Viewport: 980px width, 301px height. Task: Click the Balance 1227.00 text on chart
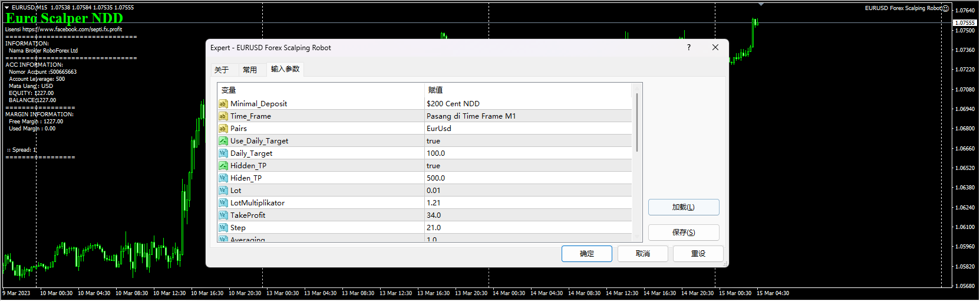click(32, 100)
